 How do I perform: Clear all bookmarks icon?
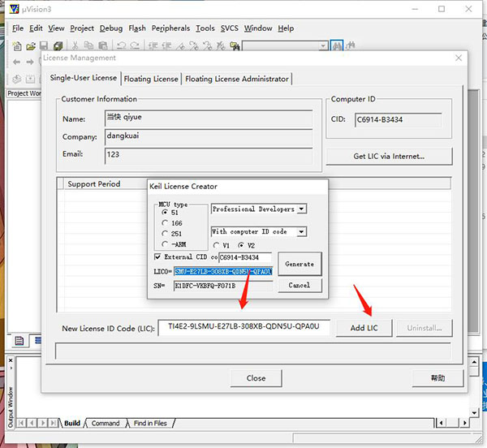pos(221,46)
